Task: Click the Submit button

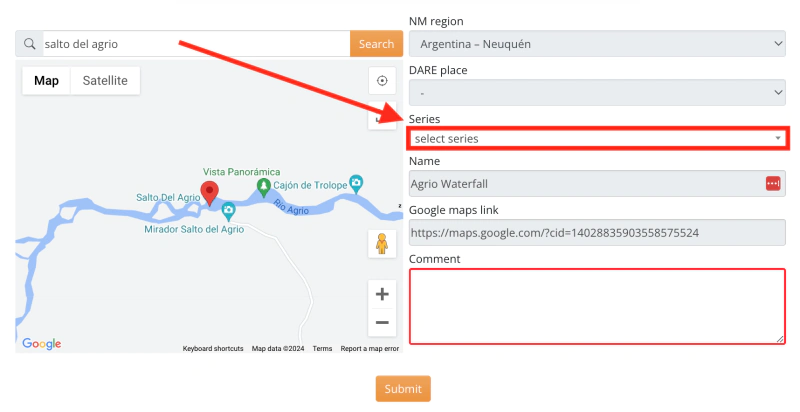Action: (403, 389)
